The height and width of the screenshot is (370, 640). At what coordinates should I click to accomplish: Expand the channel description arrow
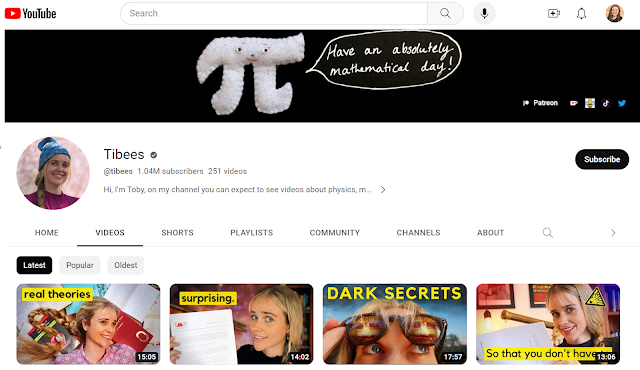(x=382, y=189)
